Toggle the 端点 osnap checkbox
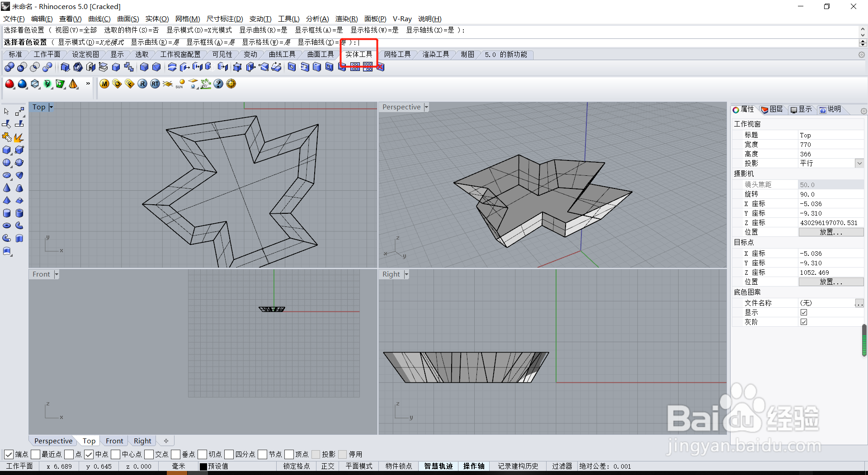This screenshot has height=475, width=868. 9,454
